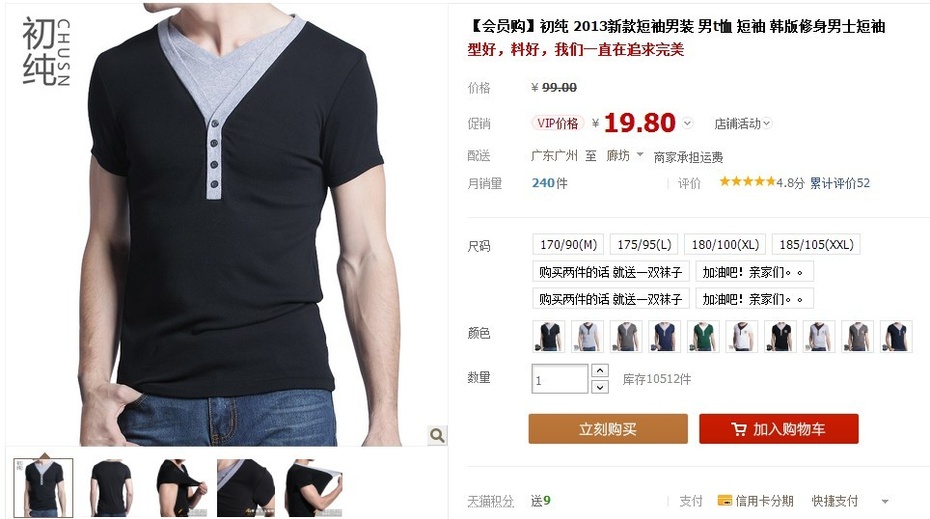Choose the white shirt color swatch

coord(741,336)
